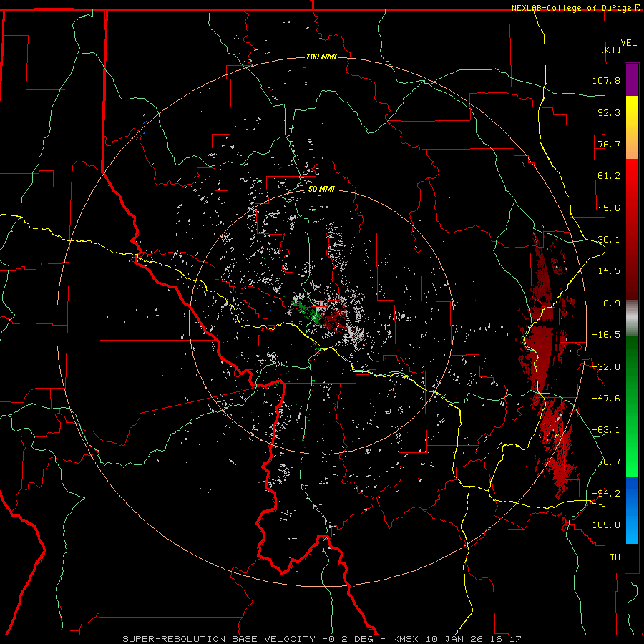Click the Super-Resolution Base Velocity caption
This screenshot has height=644, width=644.
(x=322, y=639)
